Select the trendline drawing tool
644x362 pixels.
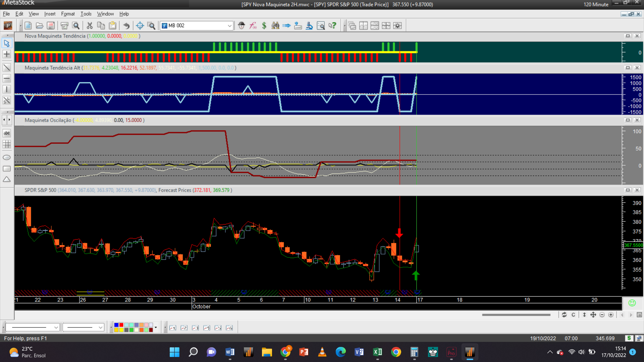click(x=7, y=67)
